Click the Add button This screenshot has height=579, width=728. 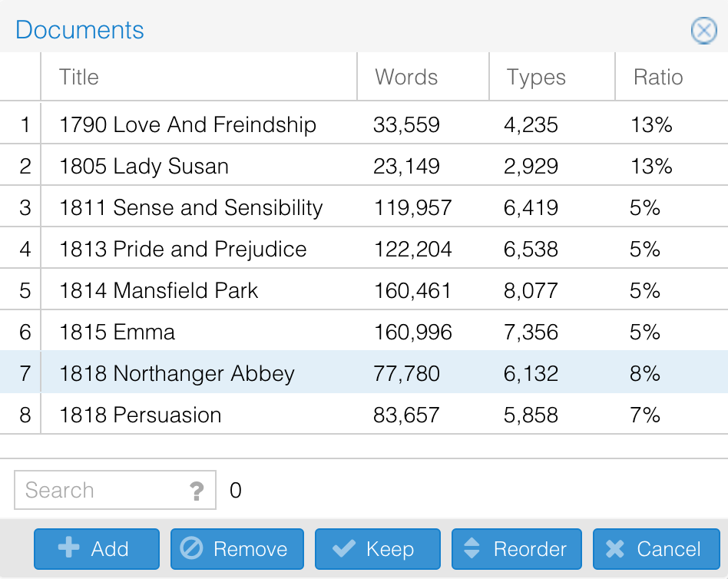(96, 549)
